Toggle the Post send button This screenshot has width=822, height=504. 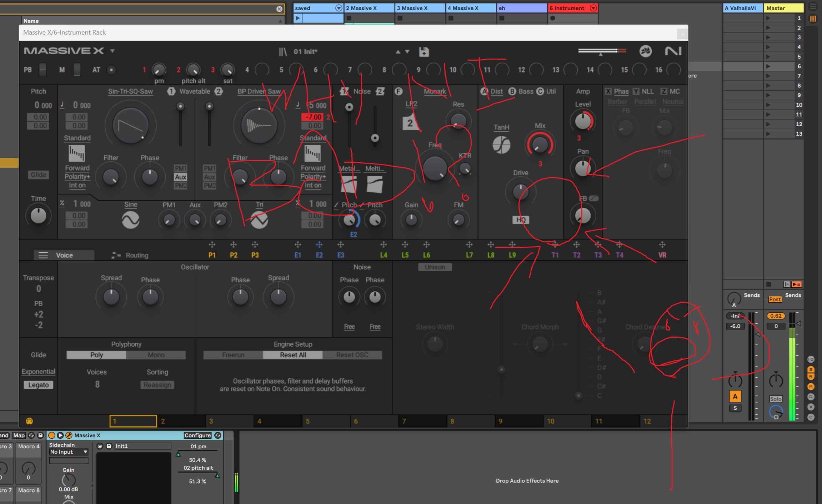pyautogui.click(x=775, y=299)
